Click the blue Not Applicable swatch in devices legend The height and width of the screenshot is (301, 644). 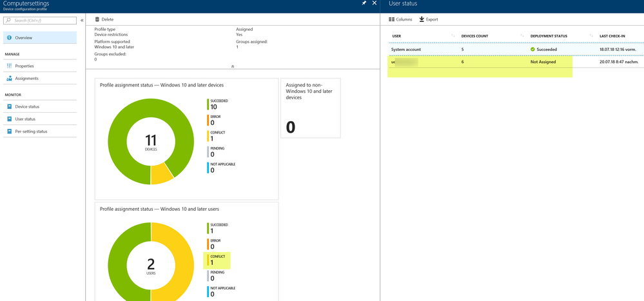click(208, 168)
